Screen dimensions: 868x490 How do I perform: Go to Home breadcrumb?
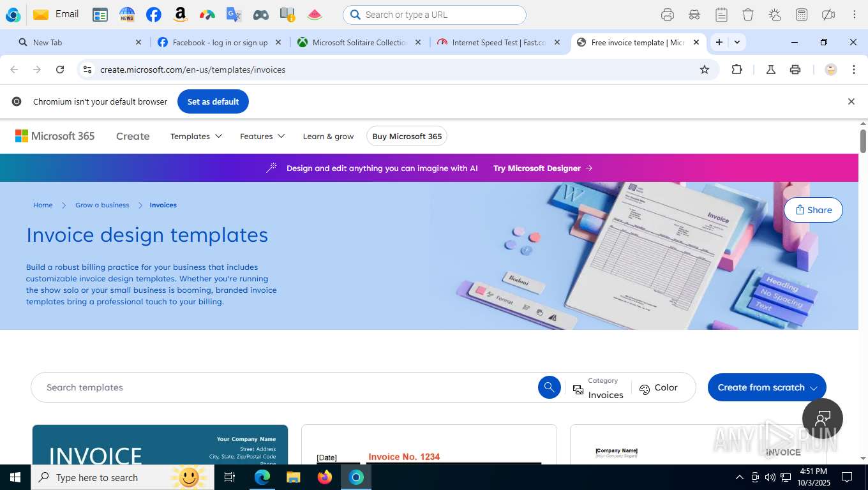43,205
